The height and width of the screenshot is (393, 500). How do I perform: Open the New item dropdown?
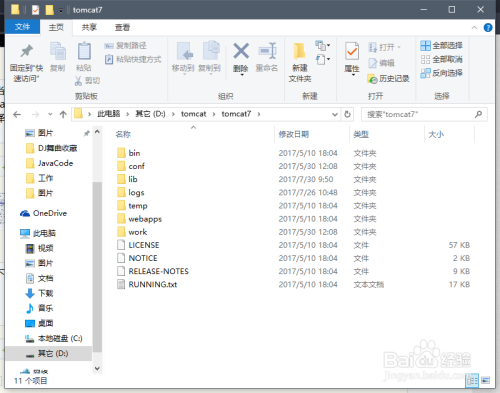click(x=323, y=45)
